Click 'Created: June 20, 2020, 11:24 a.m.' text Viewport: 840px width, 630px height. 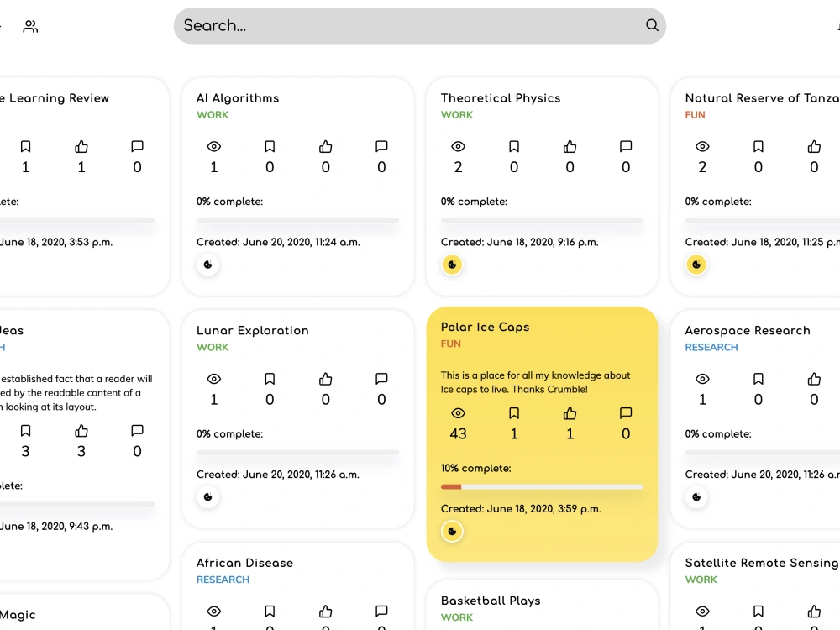coord(278,242)
